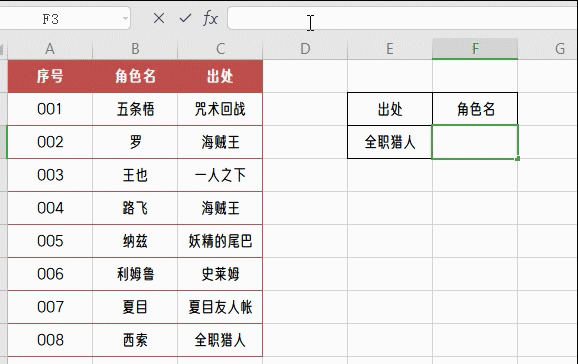This screenshot has height=364, width=578.
Task: Select cell containing 001
Action: coord(50,109)
